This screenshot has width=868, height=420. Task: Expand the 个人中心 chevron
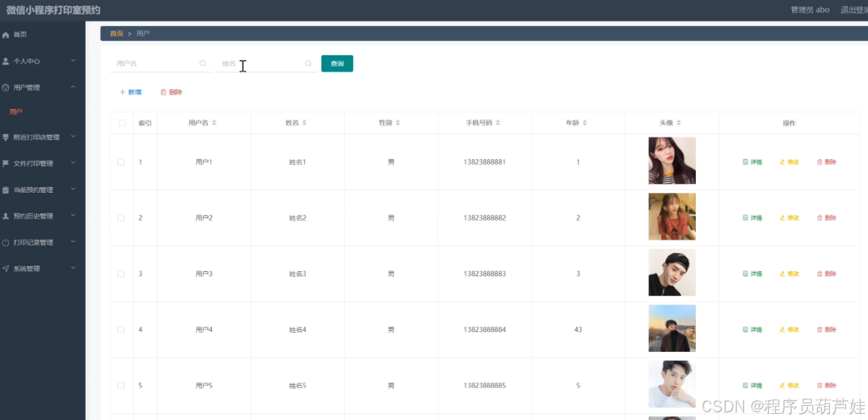click(73, 61)
